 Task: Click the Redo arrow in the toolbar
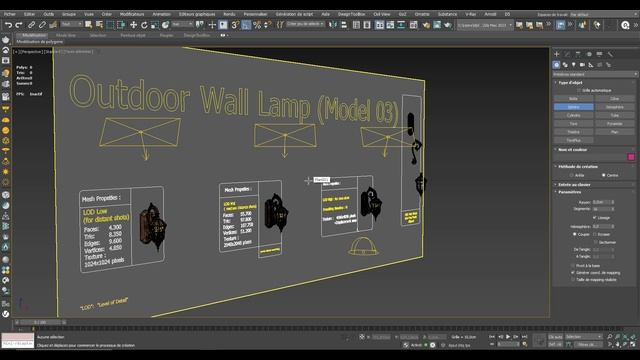[x=18, y=25]
